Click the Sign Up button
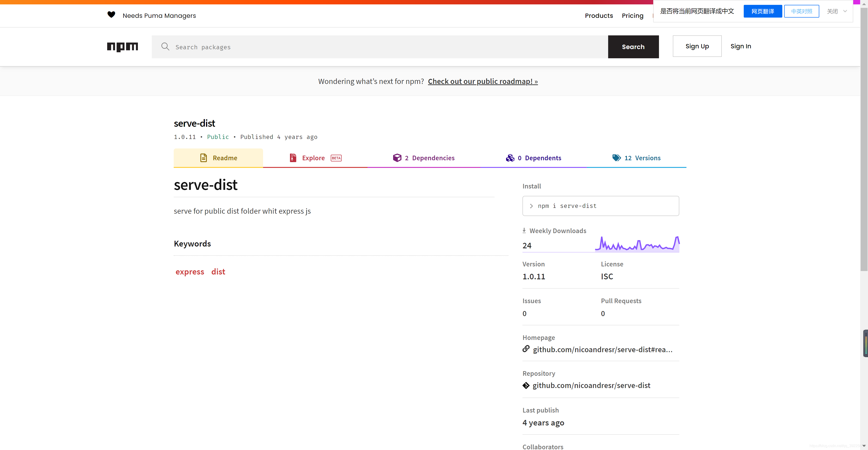The image size is (868, 450). [x=697, y=46]
